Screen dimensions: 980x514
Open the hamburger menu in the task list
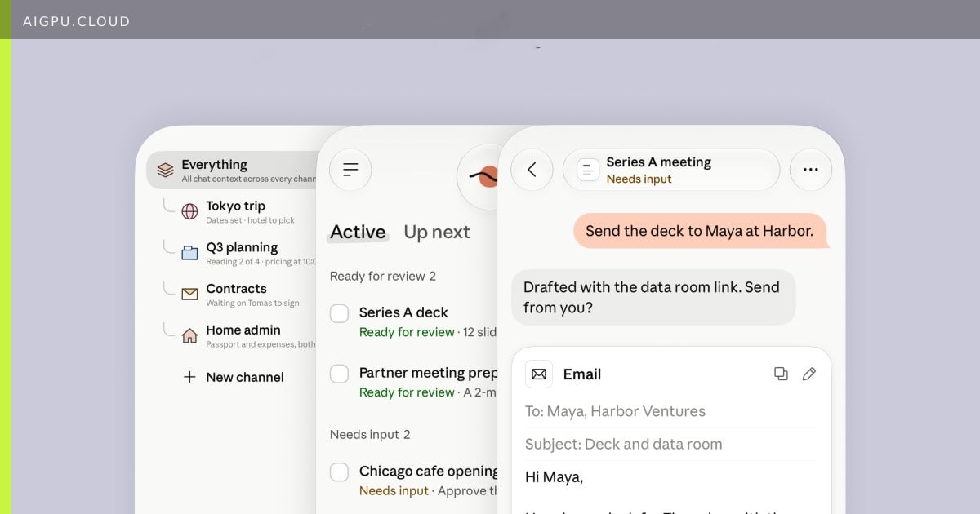point(350,170)
